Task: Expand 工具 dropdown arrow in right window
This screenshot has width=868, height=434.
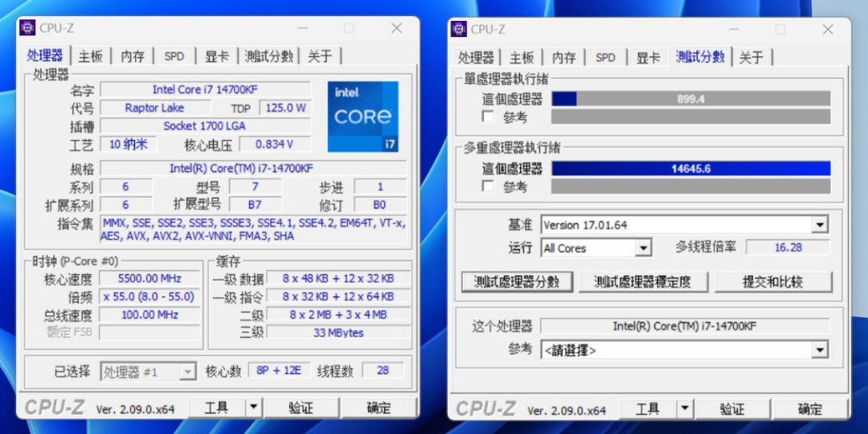Action: click(x=685, y=409)
